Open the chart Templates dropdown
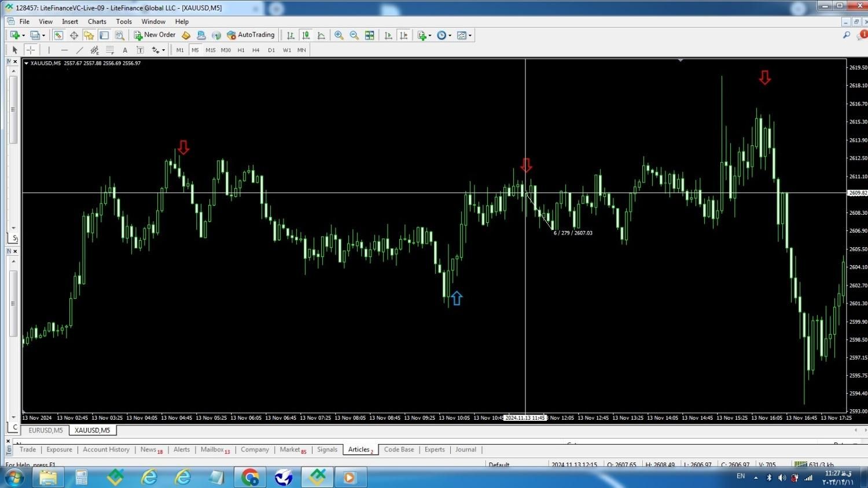868x488 pixels. click(x=470, y=35)
